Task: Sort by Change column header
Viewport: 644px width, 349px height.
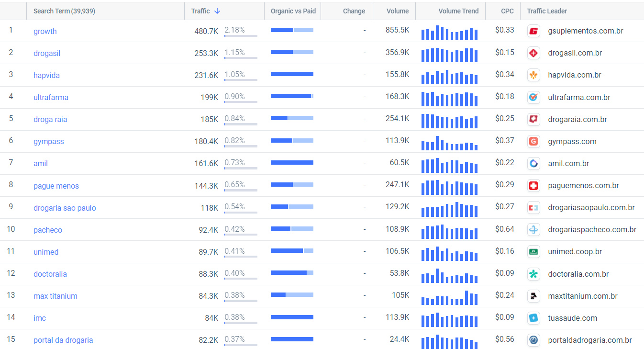Action: [x=354, y=11]
